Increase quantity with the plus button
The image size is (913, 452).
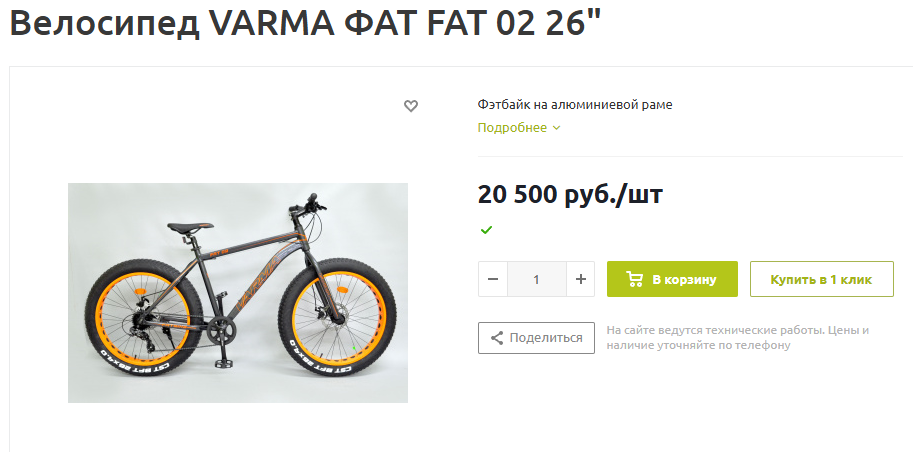tap(581, 279)
